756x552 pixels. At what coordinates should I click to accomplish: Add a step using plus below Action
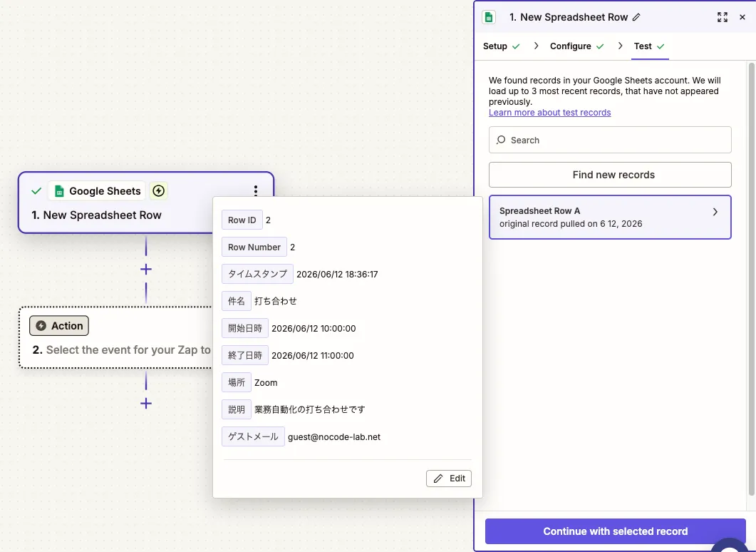click(146, 404)
